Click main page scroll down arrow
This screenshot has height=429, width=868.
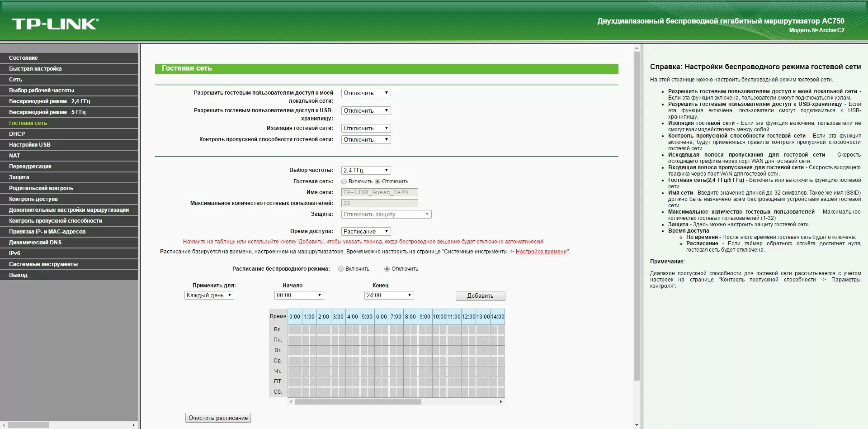click(x=637, y=425)
